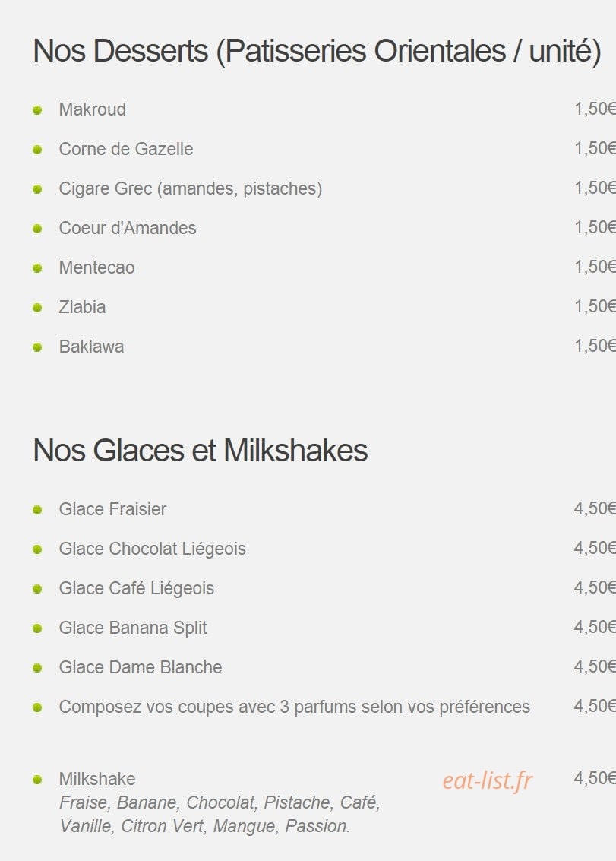
Task: Click the bullet beside Milkshake
Action: coord(37,780)
